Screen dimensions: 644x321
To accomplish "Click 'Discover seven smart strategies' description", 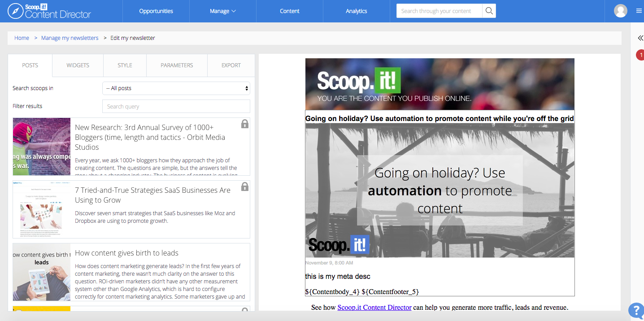I will pos(155,217).
